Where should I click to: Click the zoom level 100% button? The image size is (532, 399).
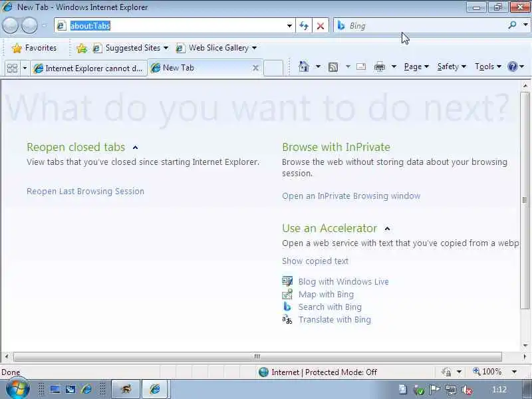[487, 372]
